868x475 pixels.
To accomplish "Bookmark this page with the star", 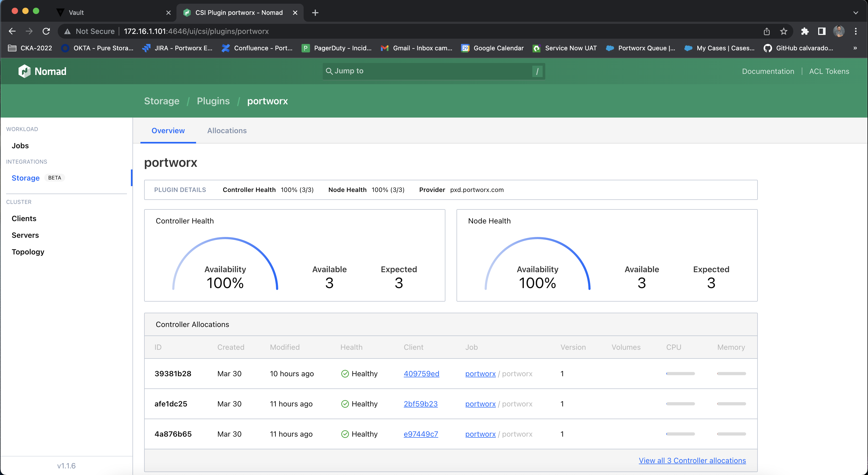I will pos(784,31).
